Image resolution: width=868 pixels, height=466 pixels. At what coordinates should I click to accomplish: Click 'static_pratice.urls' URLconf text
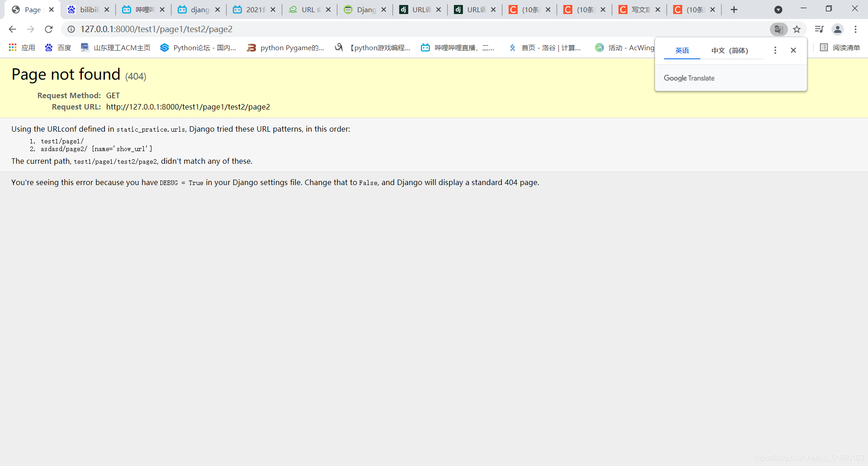(151, 129)
